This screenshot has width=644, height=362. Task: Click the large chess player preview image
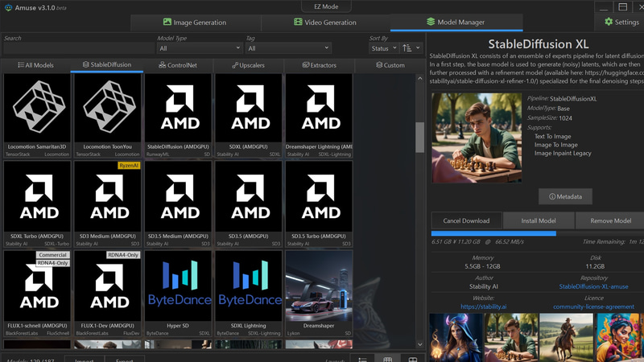click(477, 138)
